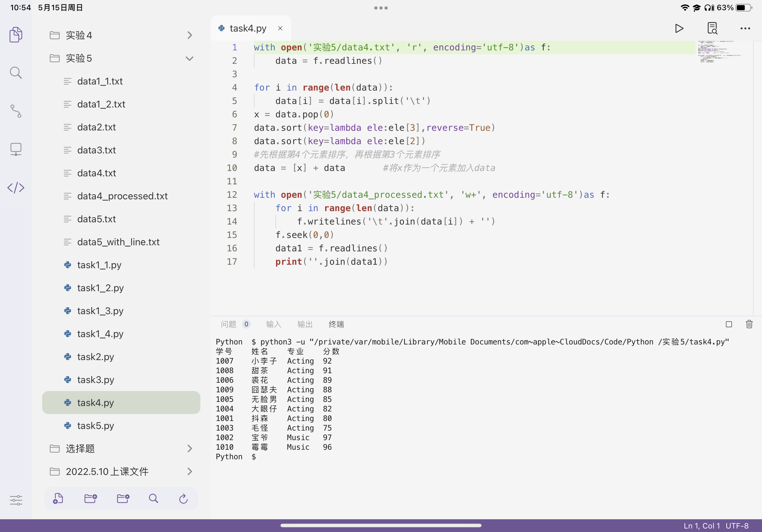Switch to the 问题 tab

coord(229,324)
